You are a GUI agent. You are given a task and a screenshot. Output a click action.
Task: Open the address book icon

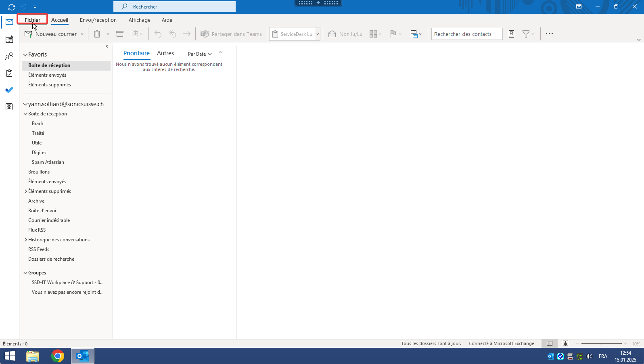(511, 34)
